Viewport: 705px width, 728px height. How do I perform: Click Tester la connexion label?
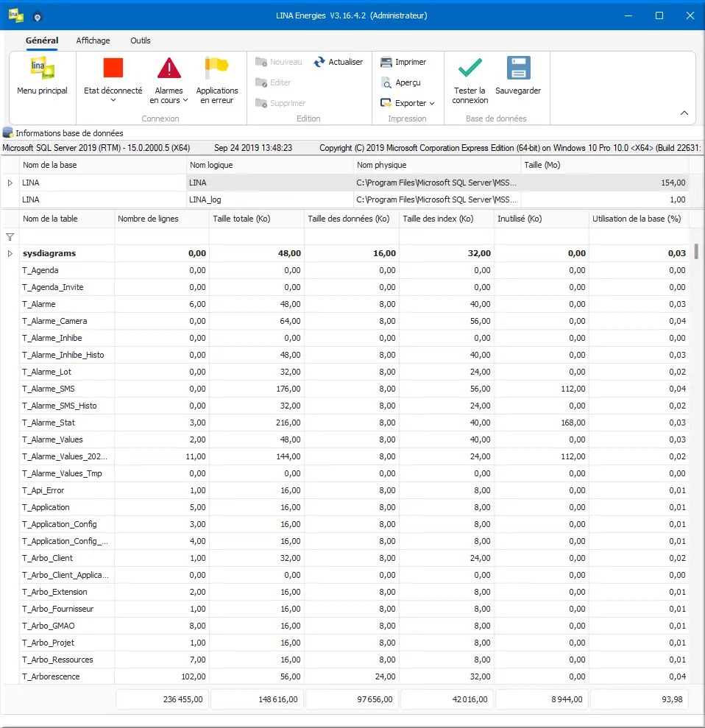(x=470, y=95)
